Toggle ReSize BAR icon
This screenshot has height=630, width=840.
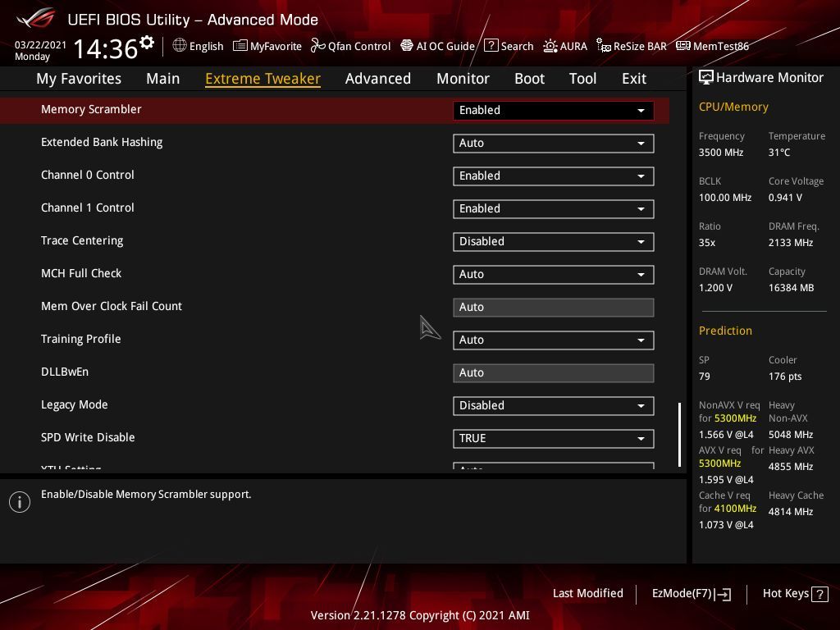[x=604, y=46]
